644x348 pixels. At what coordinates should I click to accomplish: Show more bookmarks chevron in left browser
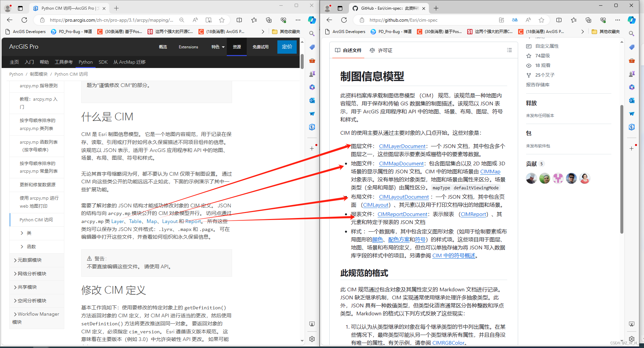[263, 32]
